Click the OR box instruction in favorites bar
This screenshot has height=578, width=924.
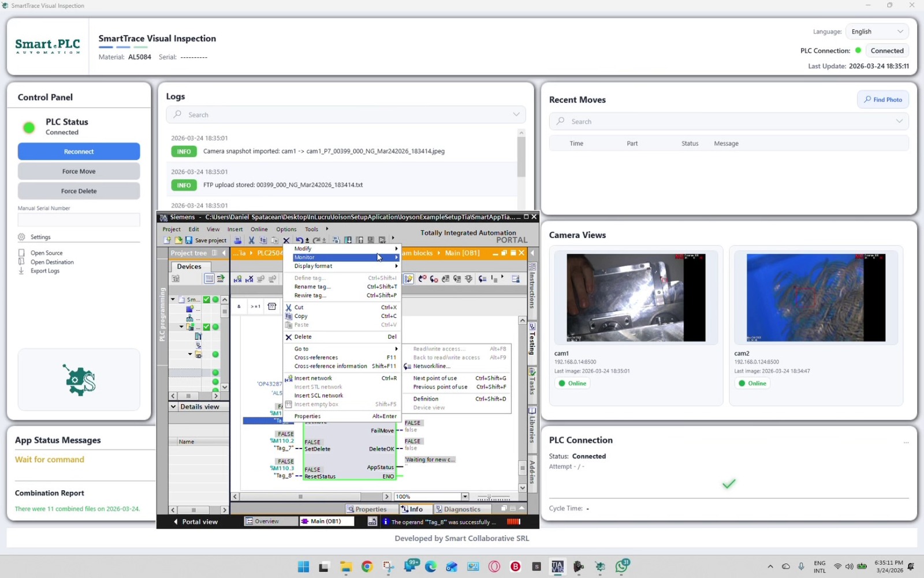[x=255, y=306]
